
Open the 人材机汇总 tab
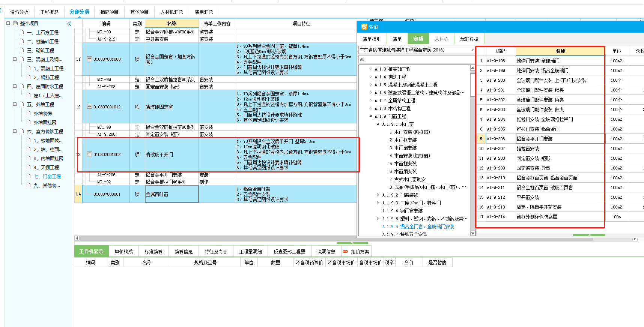click(172, 12)
